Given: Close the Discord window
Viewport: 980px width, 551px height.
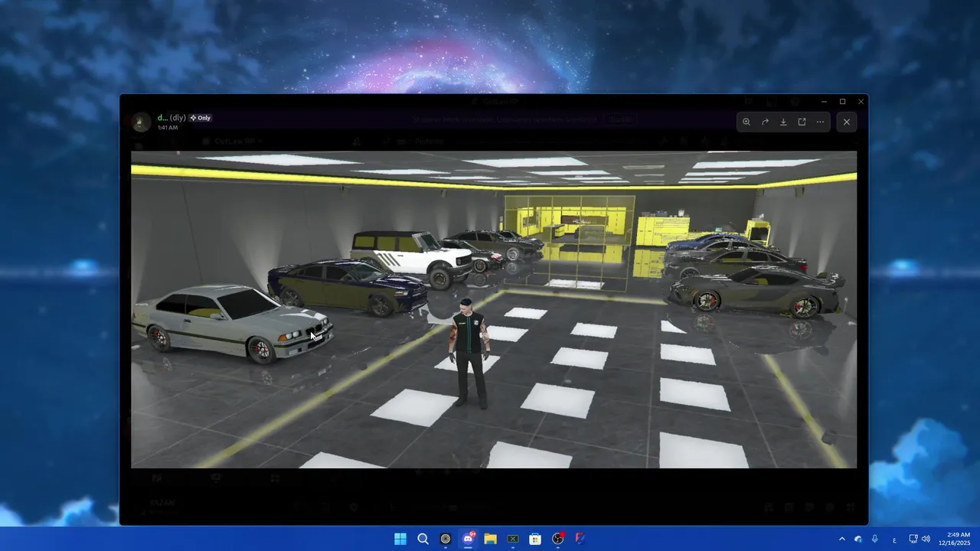Looking at the screenshot, I should click(x=861, y=101).
